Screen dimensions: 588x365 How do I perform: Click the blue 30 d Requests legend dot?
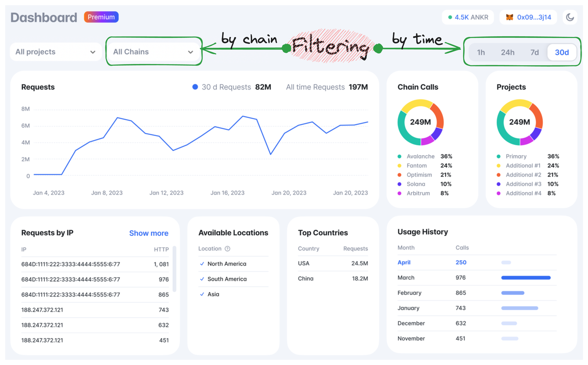click(195, 87)
